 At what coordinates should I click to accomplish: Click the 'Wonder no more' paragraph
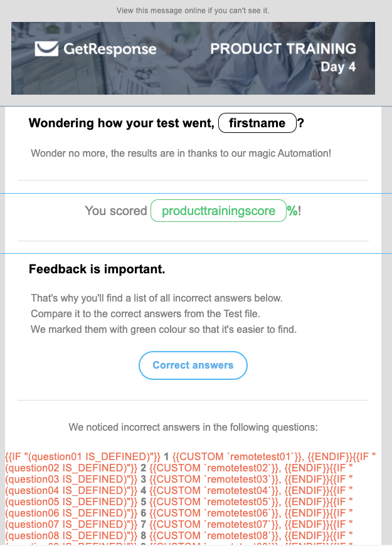(181, 153)
